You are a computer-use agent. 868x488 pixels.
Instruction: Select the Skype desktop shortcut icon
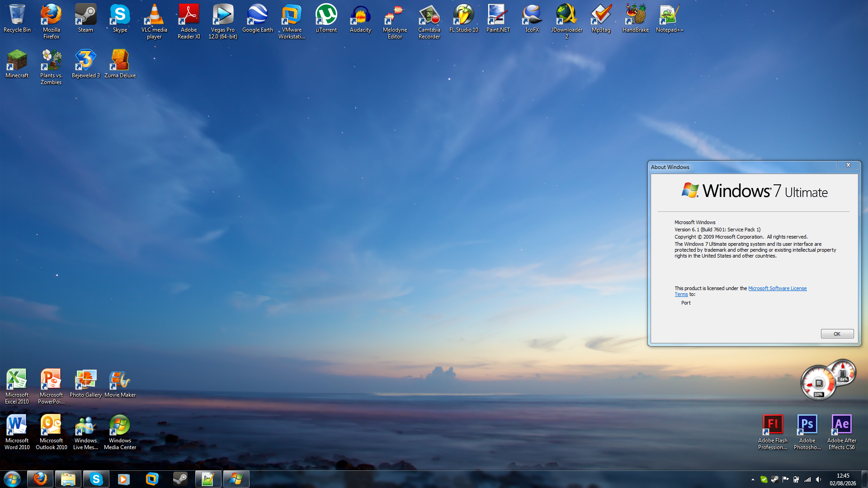point(120,19)
